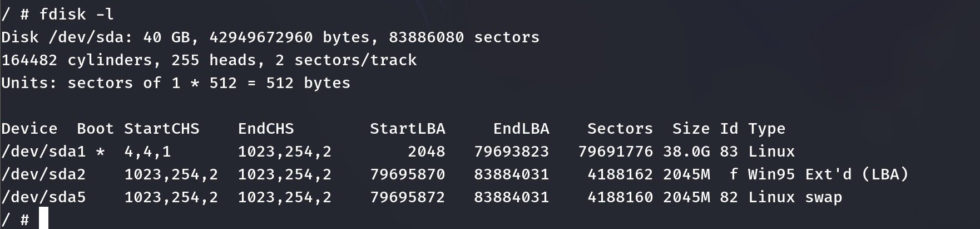This screenshot has width=980, height=229.
Task: Click the /dev/sda2 device entry
Action: pos(43,174)
